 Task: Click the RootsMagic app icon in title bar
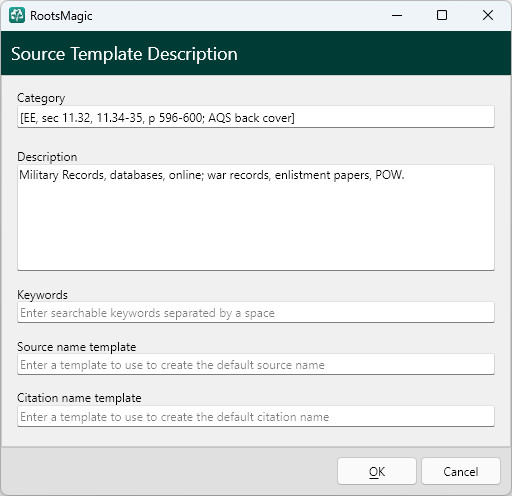pyautogui.click(x=17, y=15)
